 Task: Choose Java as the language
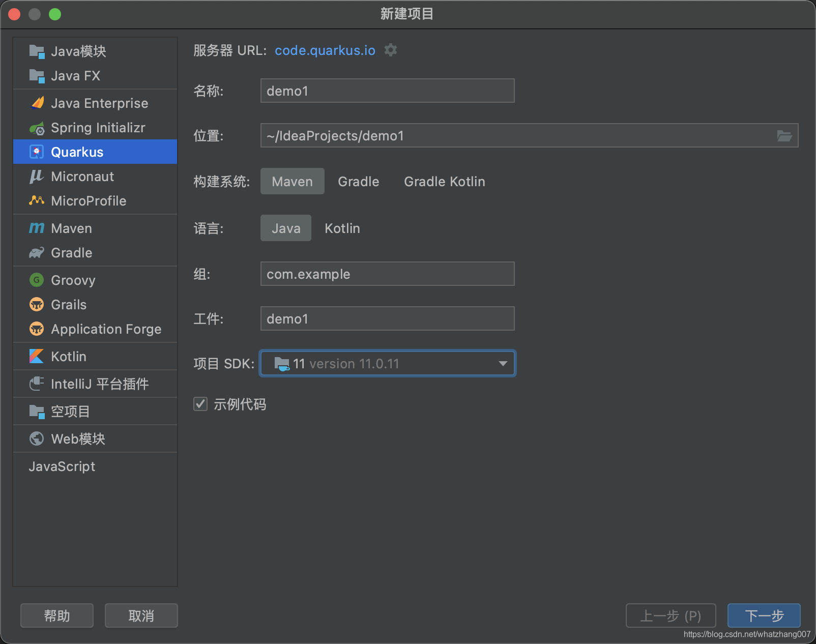286,228
